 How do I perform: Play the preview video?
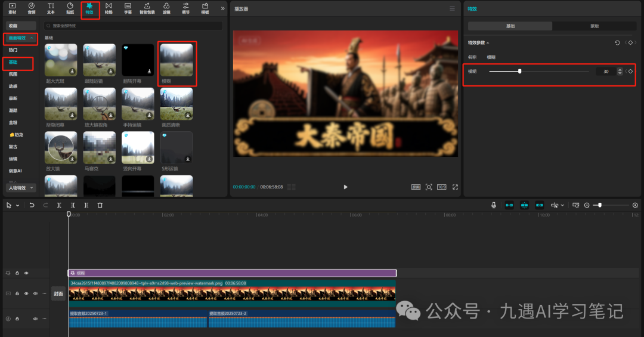pos(345,187)
